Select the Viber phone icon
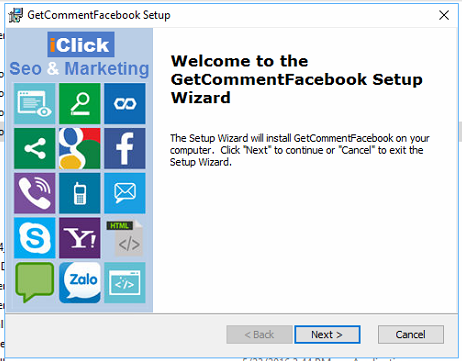Image resolution: width=462 pixels, height=361 pixels. point(35,193)
